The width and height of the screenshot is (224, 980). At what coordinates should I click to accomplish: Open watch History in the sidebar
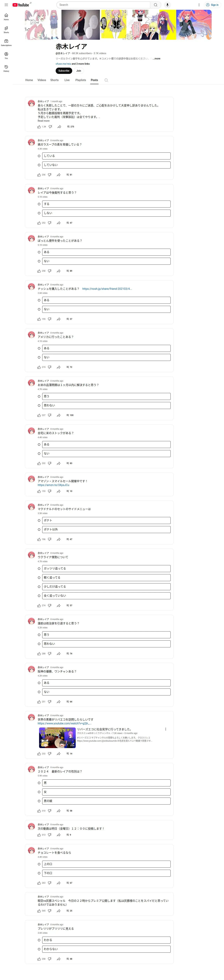6,68
